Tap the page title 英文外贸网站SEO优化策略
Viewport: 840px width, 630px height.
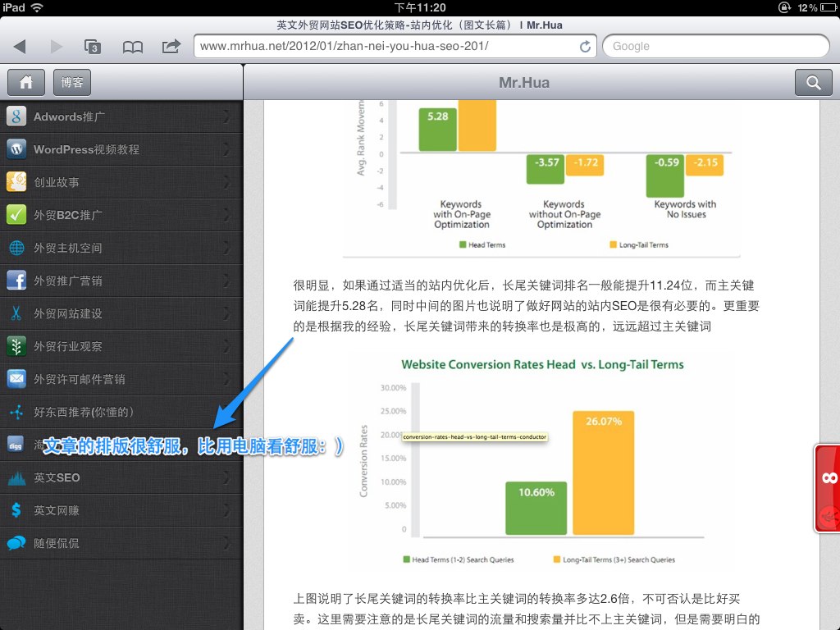click(419, 25)
